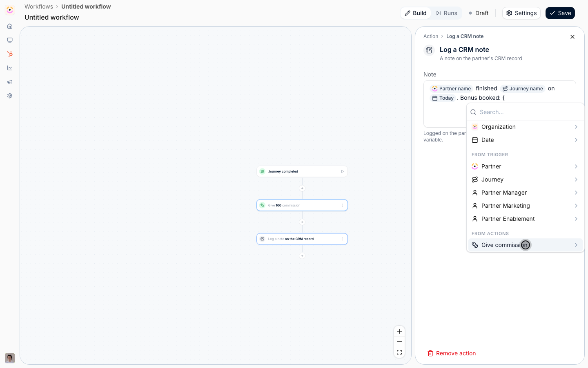Screen dimensions: 588x368
Task: Close the Log a CRM note panel
Action: coord(572,37)
